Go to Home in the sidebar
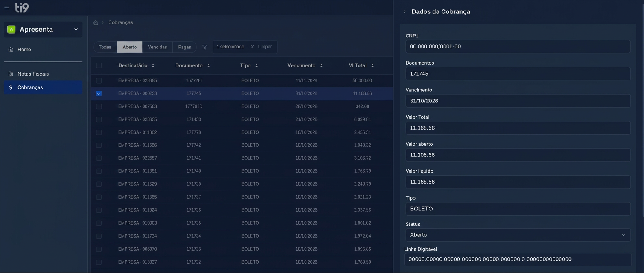Viewport: 644px width, 273px height. click(43, 50)
